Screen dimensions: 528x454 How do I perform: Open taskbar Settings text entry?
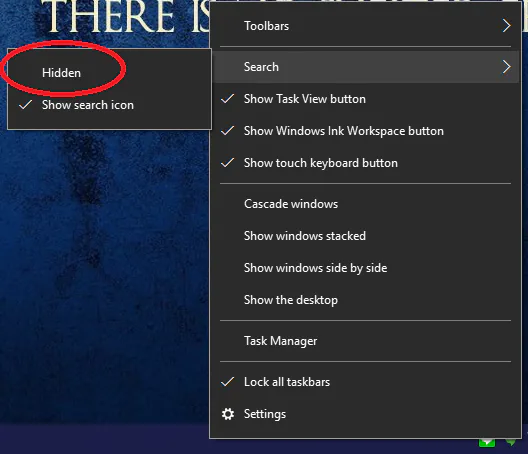[265, 414]
